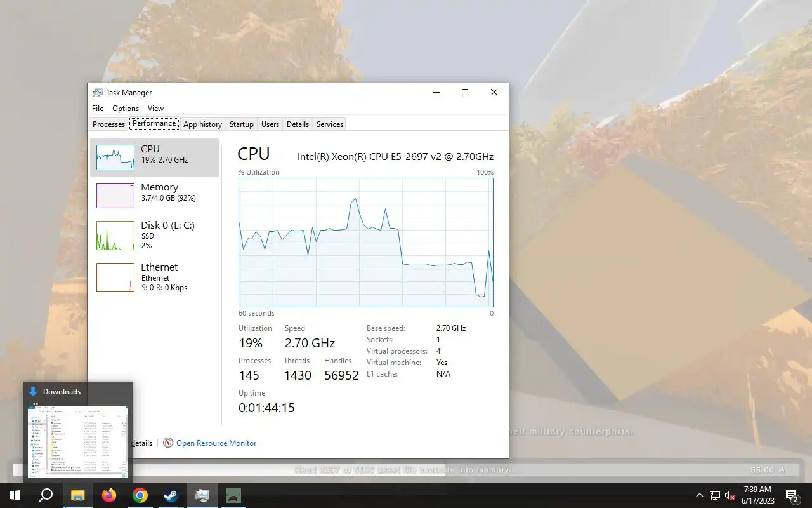Open Resource Monitor link
This screenshot has width=812, height=508.
[216, 443]
